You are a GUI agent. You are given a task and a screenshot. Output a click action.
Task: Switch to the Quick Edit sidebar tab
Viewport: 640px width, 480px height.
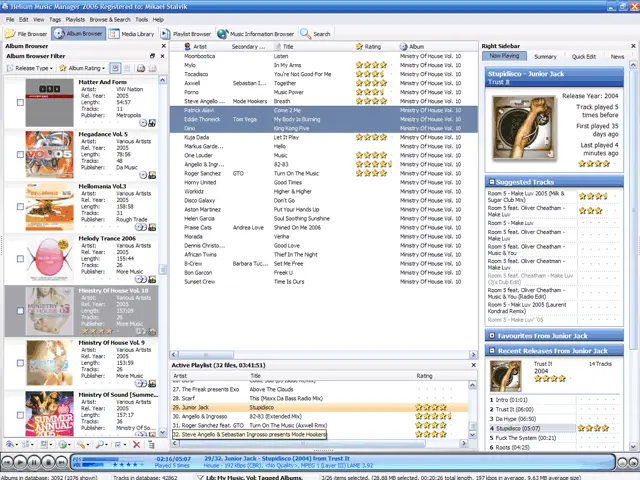click(583, 56)
